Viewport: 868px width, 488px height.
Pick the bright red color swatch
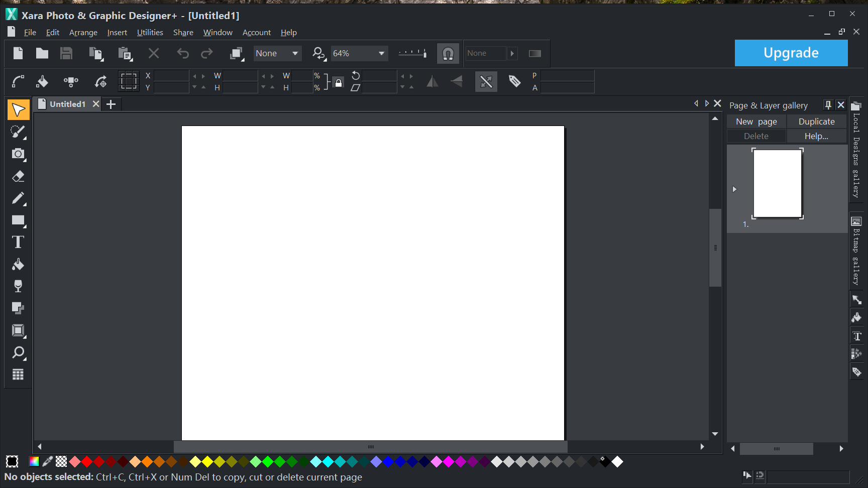(87, 461)
